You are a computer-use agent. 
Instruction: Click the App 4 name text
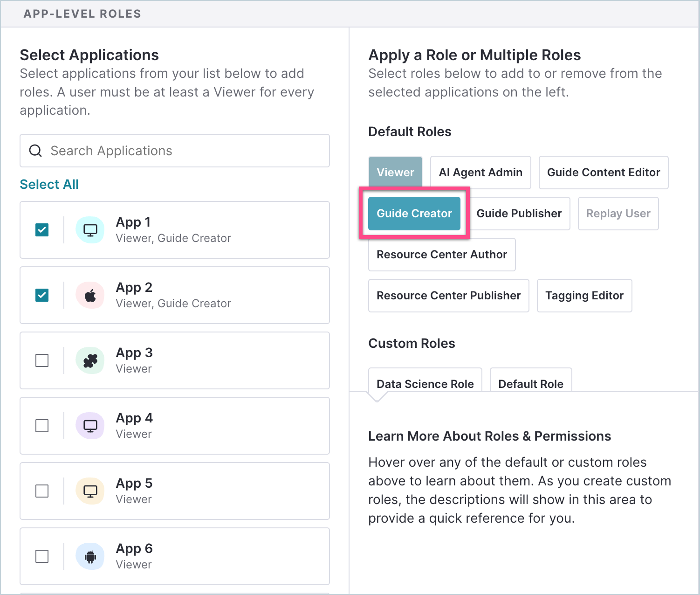tap(134, 418)
